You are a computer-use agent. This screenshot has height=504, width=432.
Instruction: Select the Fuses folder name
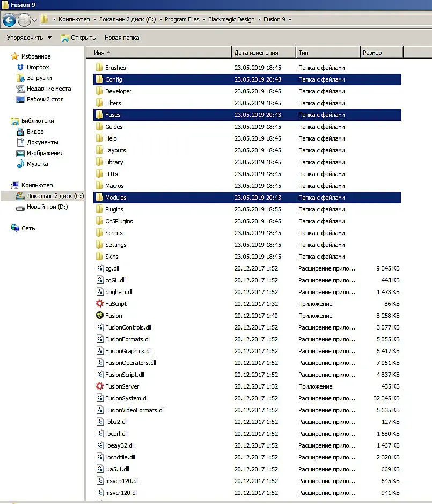(x=113, y=115)
